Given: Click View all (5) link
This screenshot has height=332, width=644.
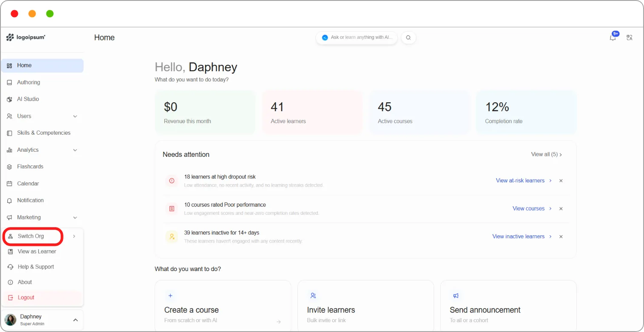Looking at the screenshot, I should (x=547, y=154).
